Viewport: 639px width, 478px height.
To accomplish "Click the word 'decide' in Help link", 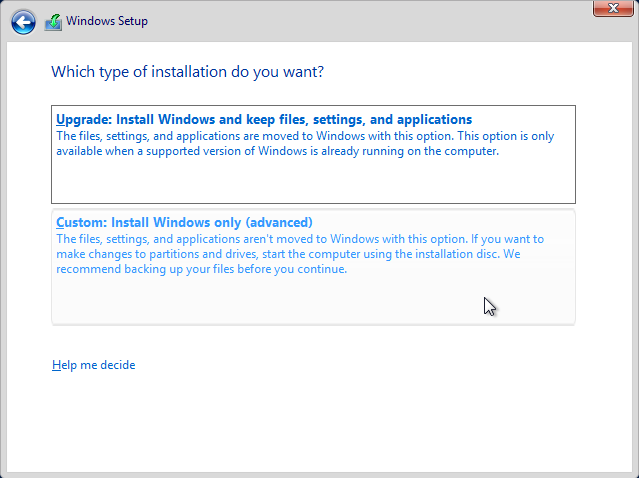I will point(117,365).
